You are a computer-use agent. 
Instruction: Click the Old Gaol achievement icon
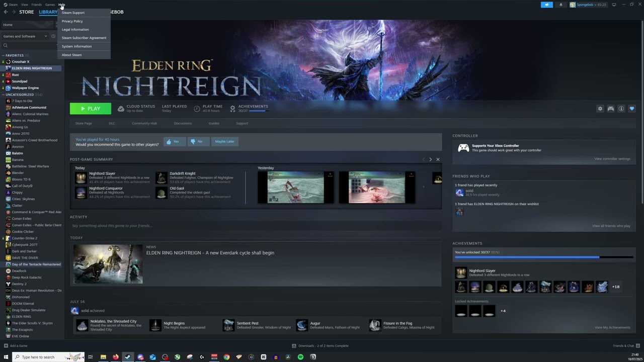[161, 193]
